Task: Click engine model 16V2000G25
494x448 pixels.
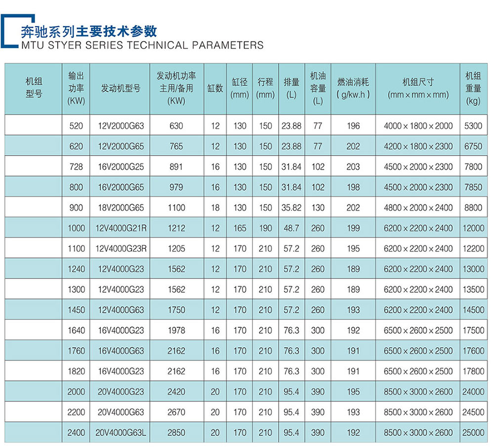Action: (121, 166)
